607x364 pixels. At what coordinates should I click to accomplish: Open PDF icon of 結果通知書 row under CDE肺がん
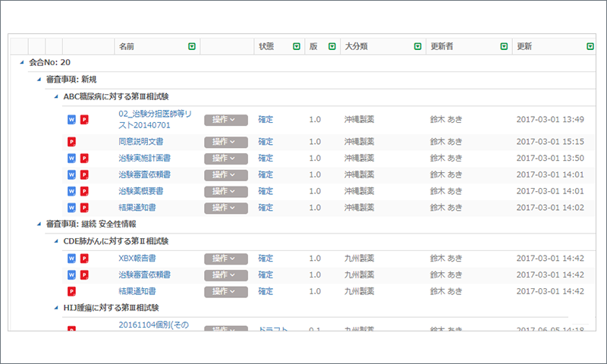tap(71, 291)
